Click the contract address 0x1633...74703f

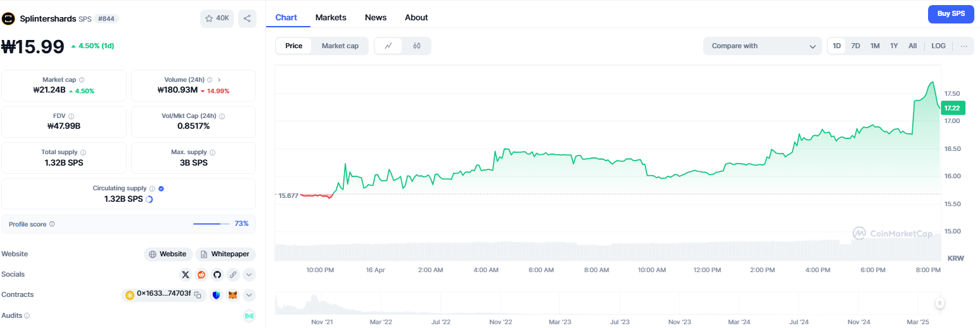[x=163, y=295]
